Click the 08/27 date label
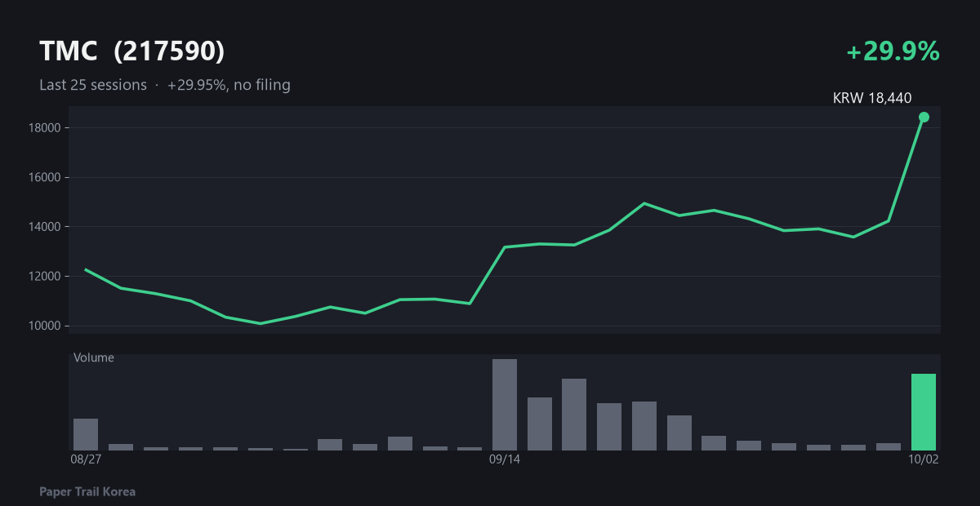This screenshot has width=980, height=506. (x=87, y=459)
